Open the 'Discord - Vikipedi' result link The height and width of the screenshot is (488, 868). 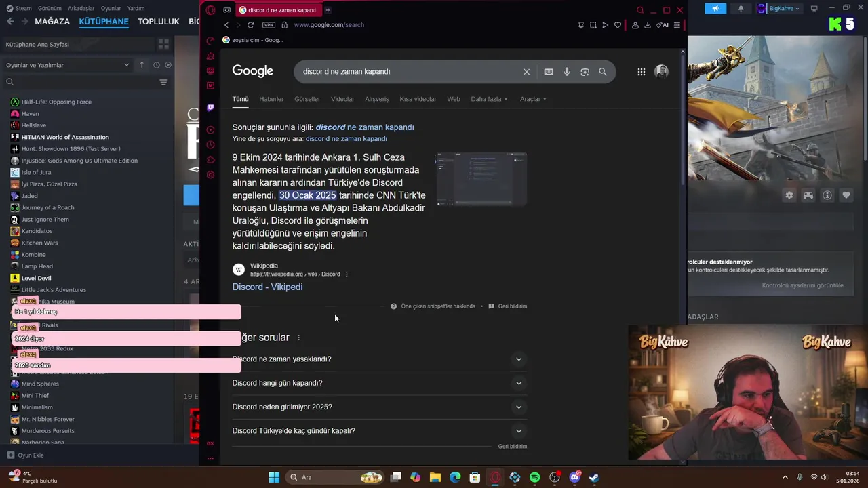pyautogui.click(x=267, y=287)
